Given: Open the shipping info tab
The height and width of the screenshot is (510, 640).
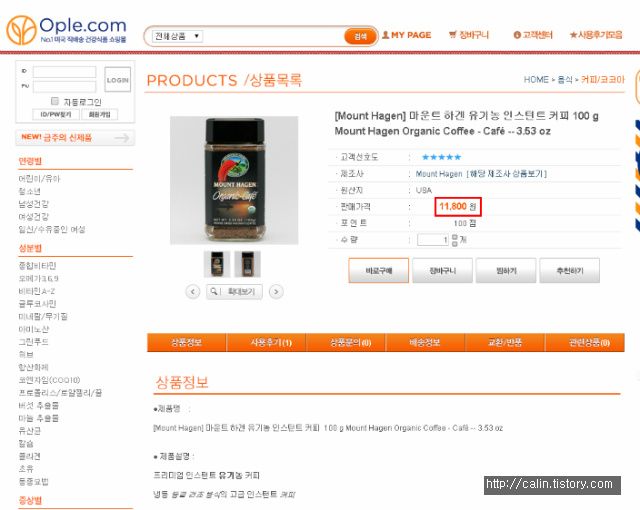Looking at the screenshot, I should click(425, 342).
